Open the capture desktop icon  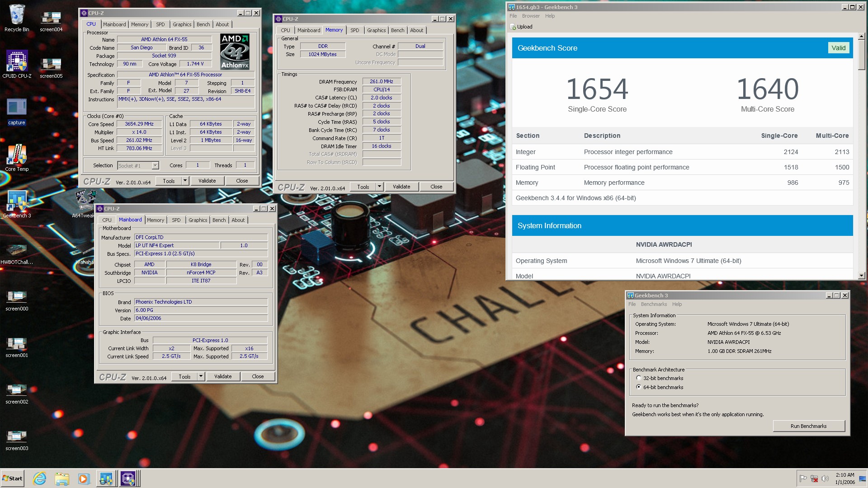(x=17, y=112)
